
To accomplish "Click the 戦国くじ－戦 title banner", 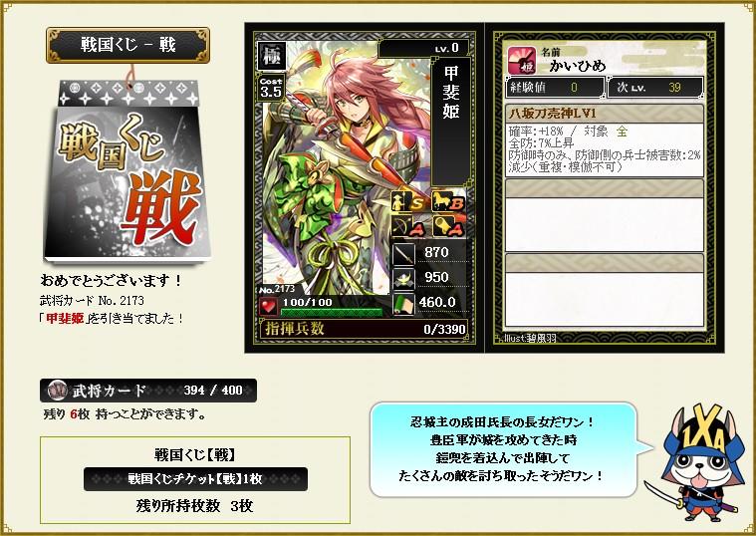I will coord(127,46).
